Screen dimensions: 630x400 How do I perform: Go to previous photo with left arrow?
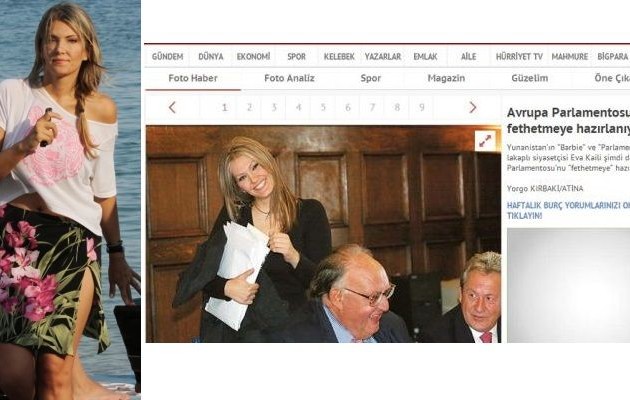click(x=172, y=108)
